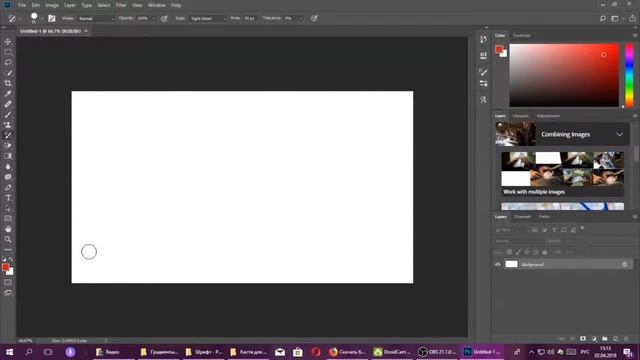Image resolution: width=640 pixels, height=360 pixels.
Task: Select the Eraser tool
Action: click(8, 146)
